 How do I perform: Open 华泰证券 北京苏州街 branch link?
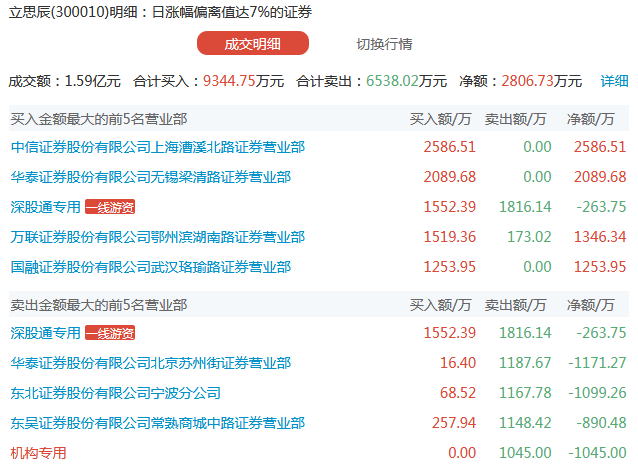coord(150,363)
